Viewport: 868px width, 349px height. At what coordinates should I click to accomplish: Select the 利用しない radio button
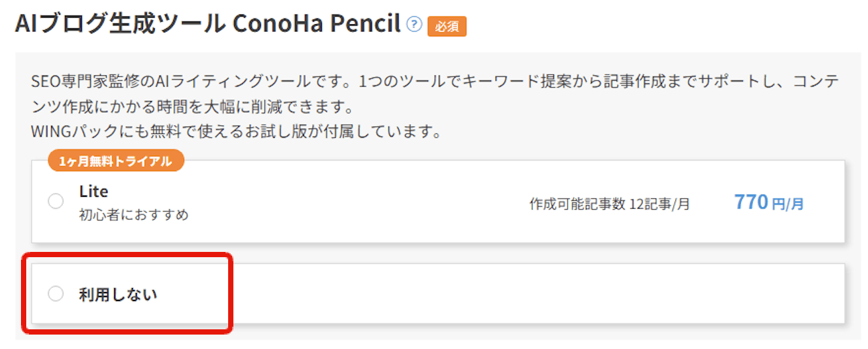(x=56, y=294)
